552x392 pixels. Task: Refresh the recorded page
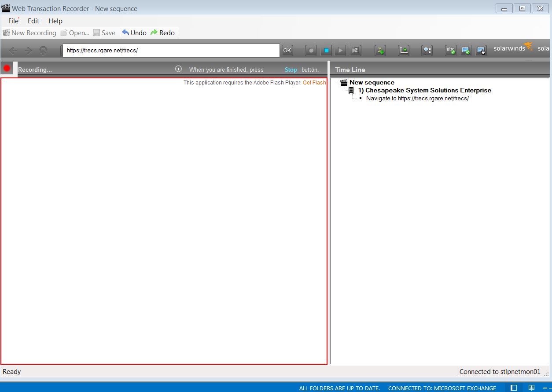point(43,51)
